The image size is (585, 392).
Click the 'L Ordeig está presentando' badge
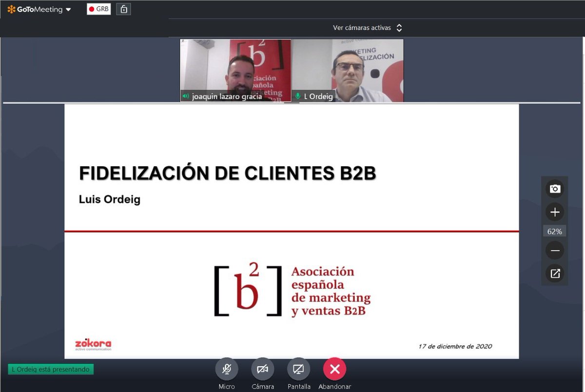point(50,369)
